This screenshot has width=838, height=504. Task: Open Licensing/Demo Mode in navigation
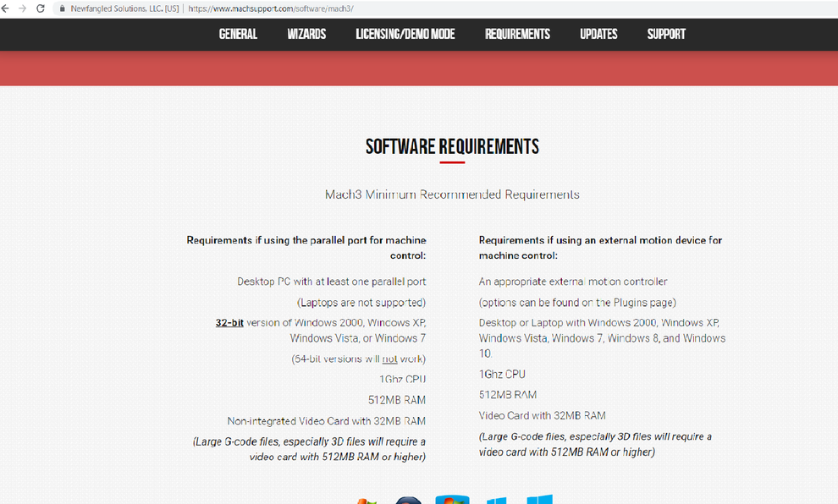[x=405, y=35]
